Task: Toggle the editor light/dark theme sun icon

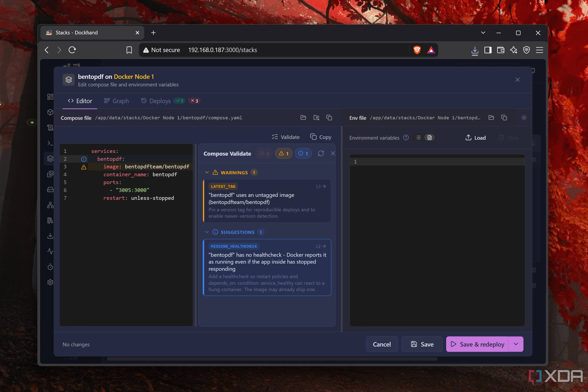Action: click(524, 118)
